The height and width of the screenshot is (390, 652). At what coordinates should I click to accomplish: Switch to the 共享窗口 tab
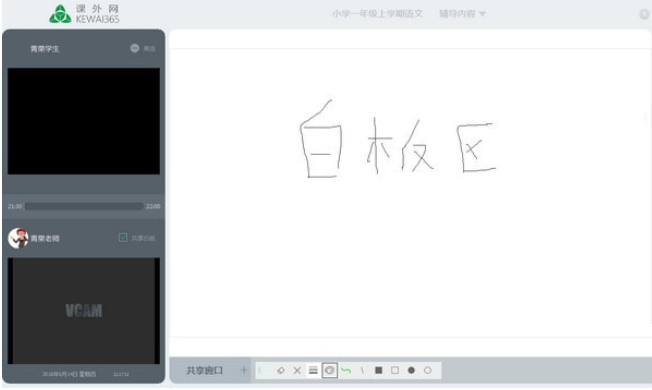click(205, 370)
